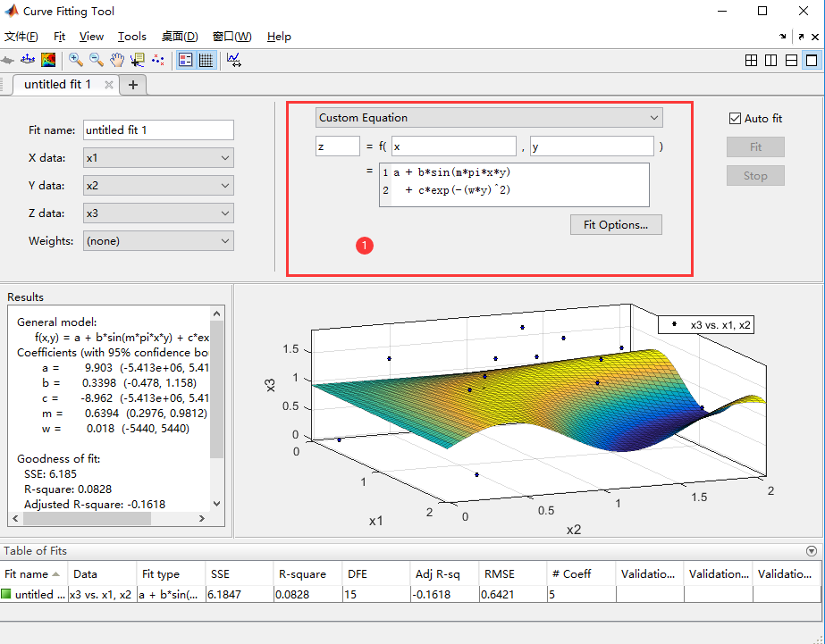Select the Zoom Out magnifier tool

click(x=97, y=60)
